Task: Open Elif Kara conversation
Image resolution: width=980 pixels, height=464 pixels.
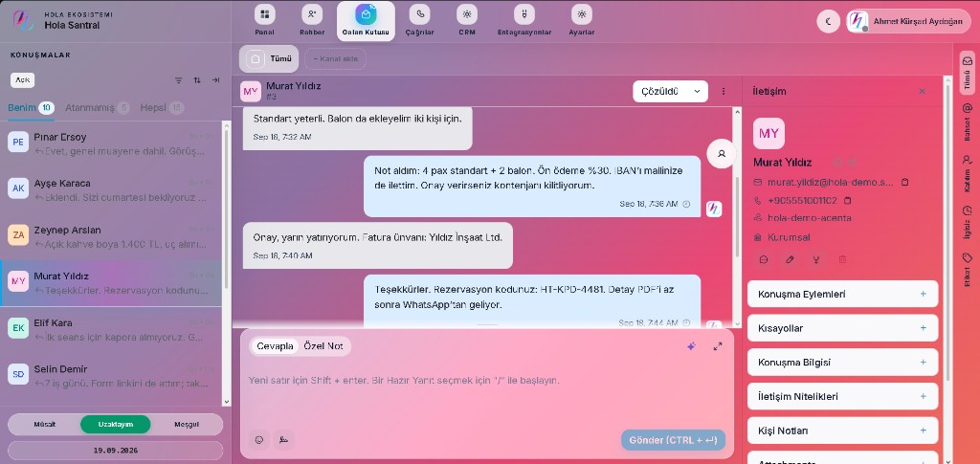Action: [111, 330]
